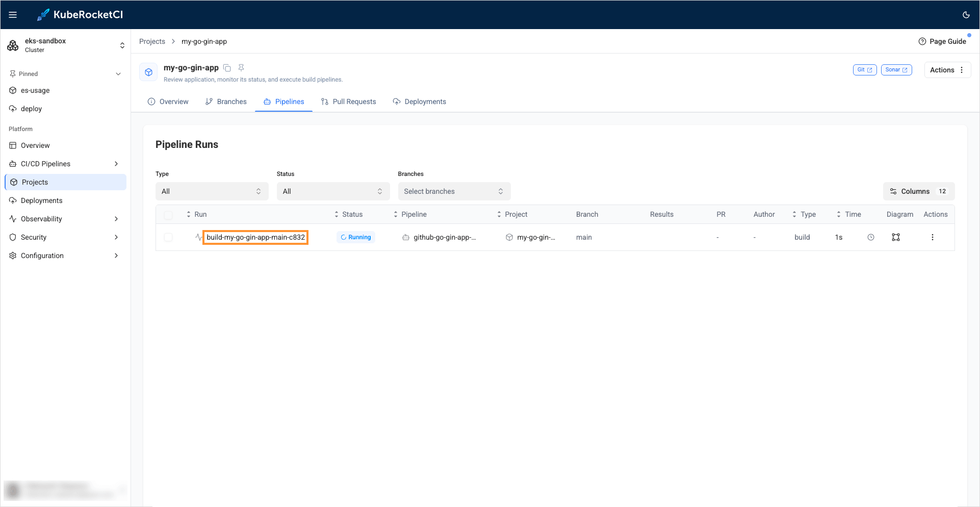
Task: Open run build-my-go-gin-app-main-c832
Action: (x=255, y=237)
